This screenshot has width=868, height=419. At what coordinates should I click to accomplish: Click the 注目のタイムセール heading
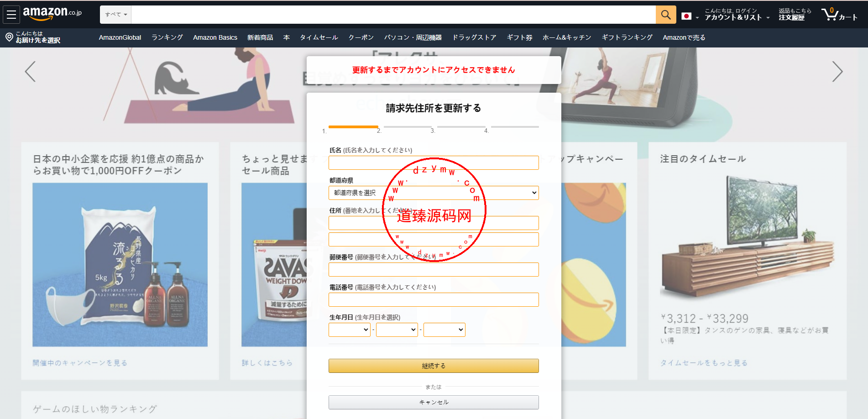point(703,159)
